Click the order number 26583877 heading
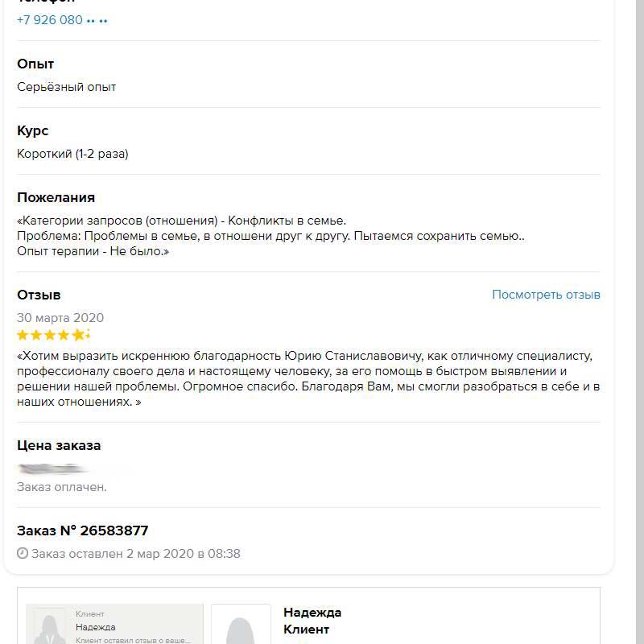Screen dimensions: 644x644 coord(83,530)
